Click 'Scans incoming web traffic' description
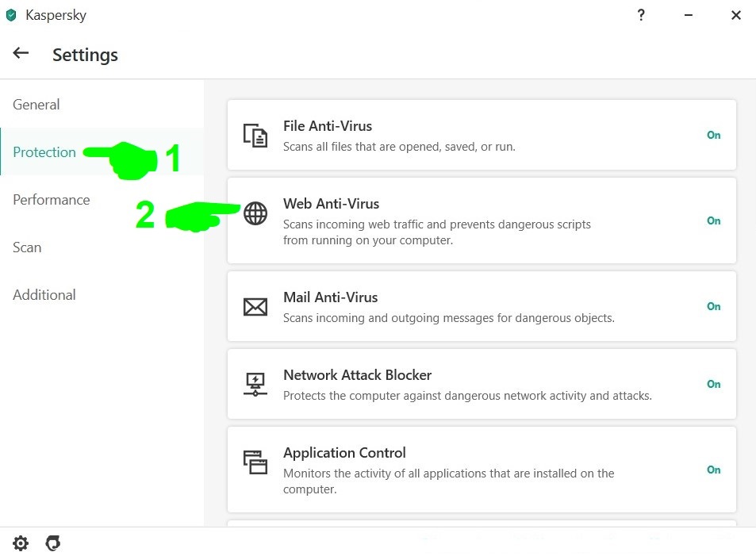Screen dimensions: 756x556 pos(437,232)
